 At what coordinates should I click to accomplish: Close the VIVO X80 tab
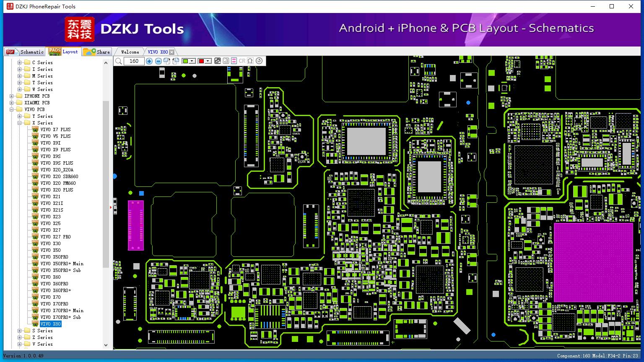[x=171, y=52]
